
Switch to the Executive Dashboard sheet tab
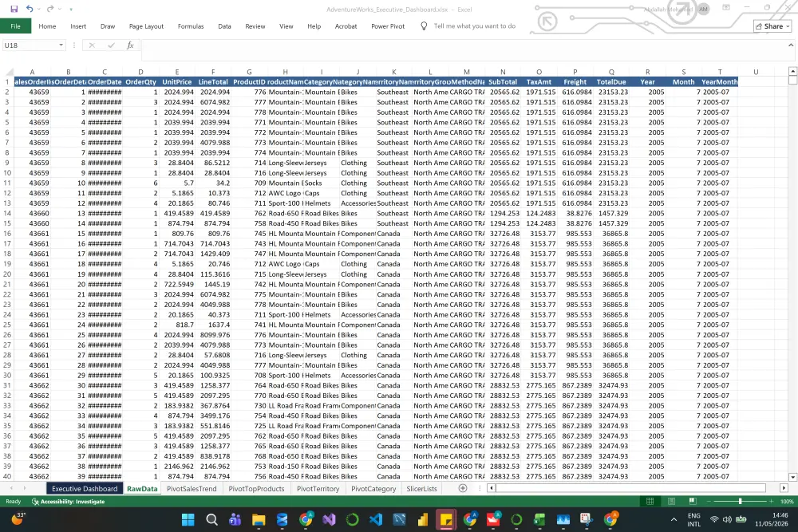coord(85,489)
